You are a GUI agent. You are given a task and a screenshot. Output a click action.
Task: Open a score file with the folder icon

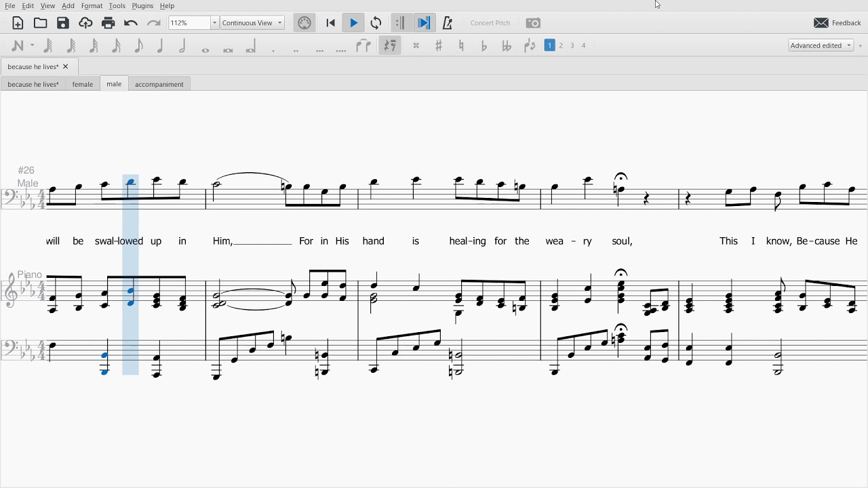click(x=41, y=23)
